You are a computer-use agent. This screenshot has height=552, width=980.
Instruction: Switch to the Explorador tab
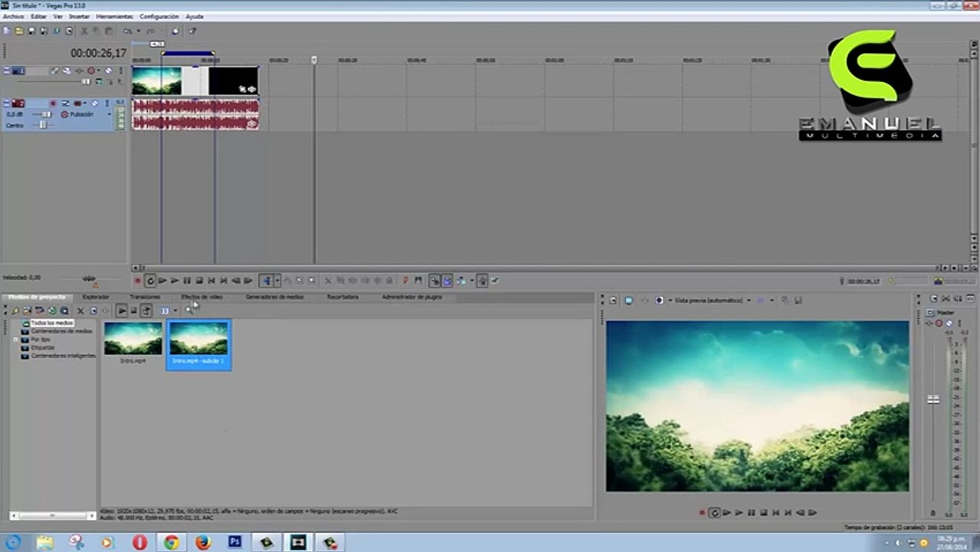[x=96, y=297]
